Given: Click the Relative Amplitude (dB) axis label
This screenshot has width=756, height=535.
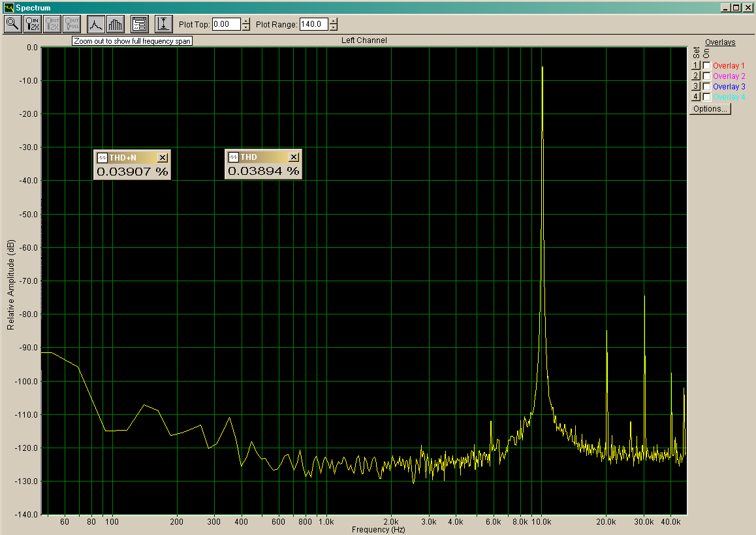Looking at the screenshot, I should 10,284.
